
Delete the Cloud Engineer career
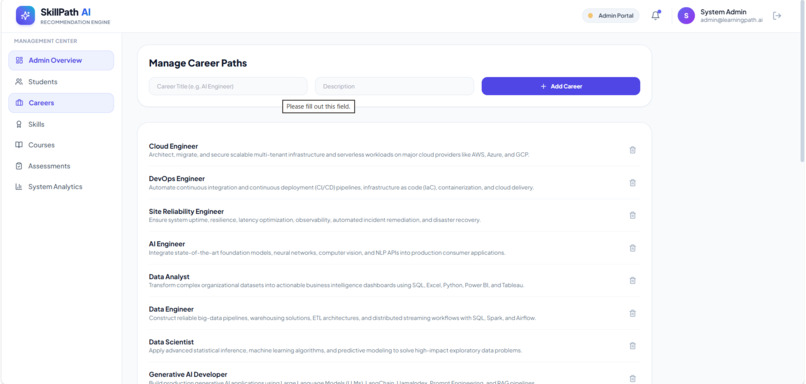tap(633, 150)
